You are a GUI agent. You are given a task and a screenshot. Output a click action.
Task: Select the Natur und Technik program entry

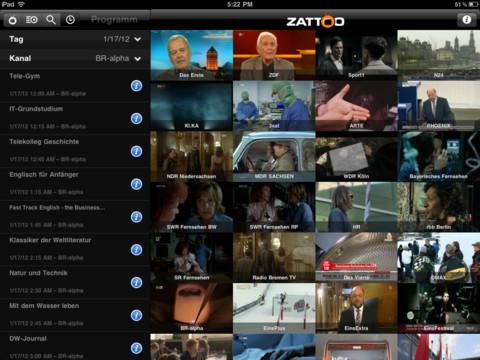pyautogui.click(x=75, y=282)
